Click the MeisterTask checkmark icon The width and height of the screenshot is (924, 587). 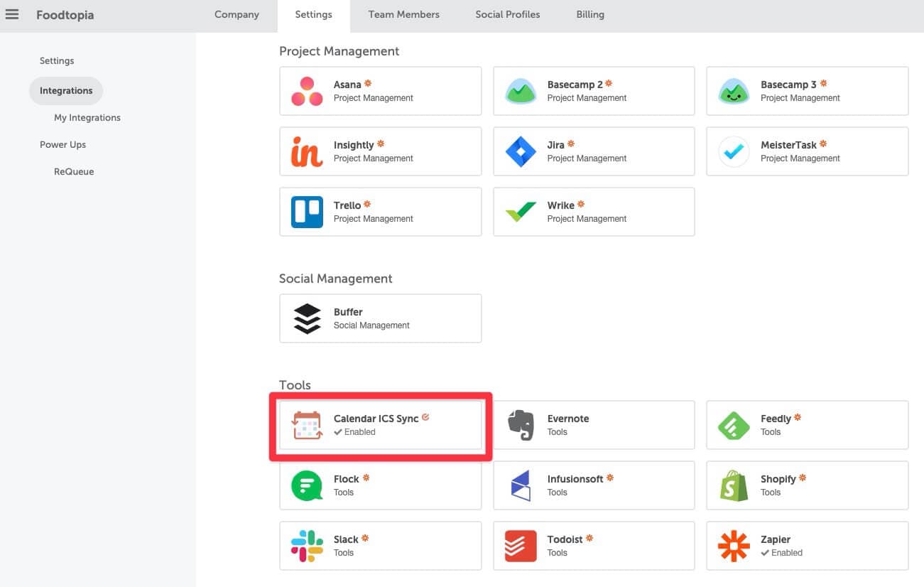[x=734, y=151]
